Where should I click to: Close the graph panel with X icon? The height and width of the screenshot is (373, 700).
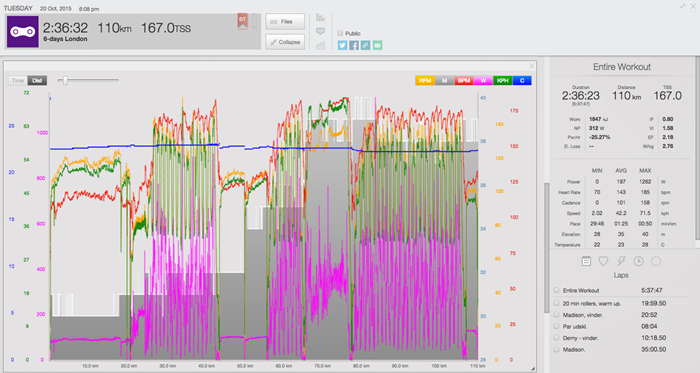[x=531, y=66]
